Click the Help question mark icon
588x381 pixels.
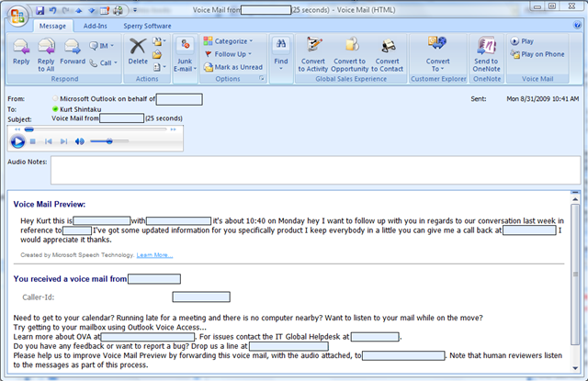576,24
